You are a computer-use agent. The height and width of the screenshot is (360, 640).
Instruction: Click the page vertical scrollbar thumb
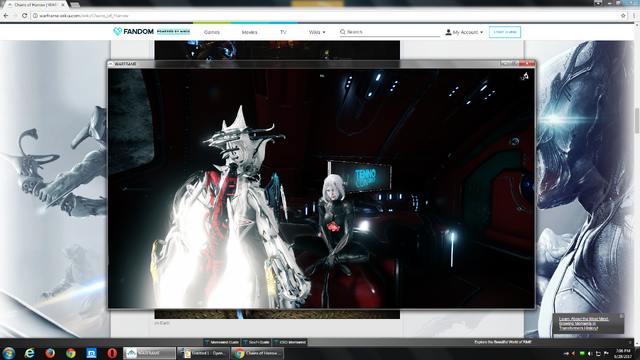pyautogui.click(x=636, y=121)
